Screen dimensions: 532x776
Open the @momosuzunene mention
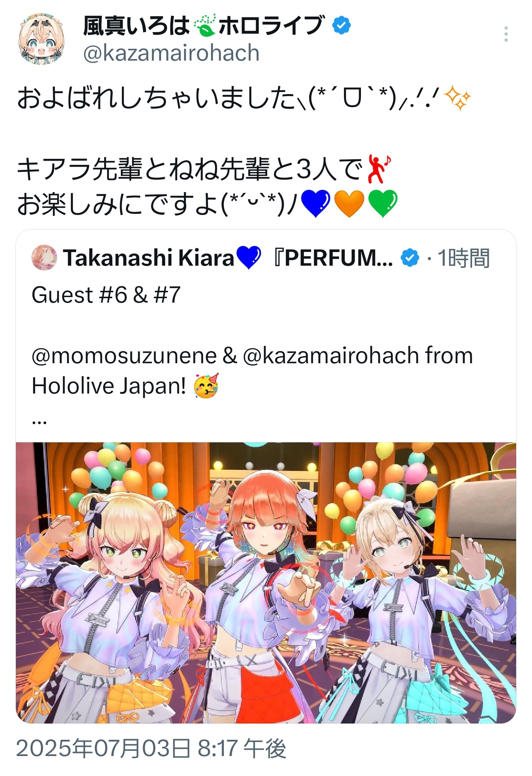click(124, 355)
